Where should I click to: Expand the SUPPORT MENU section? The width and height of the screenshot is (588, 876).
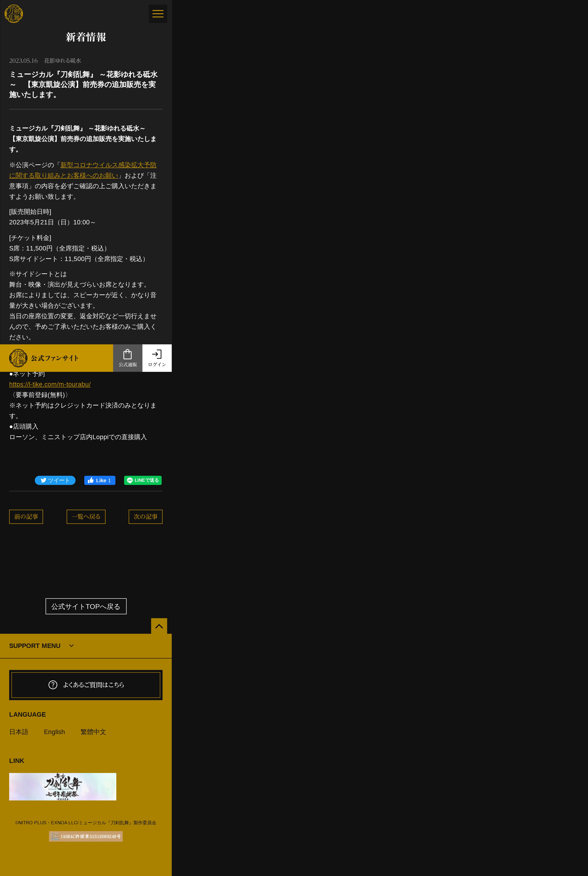click(x=35, y=646)
